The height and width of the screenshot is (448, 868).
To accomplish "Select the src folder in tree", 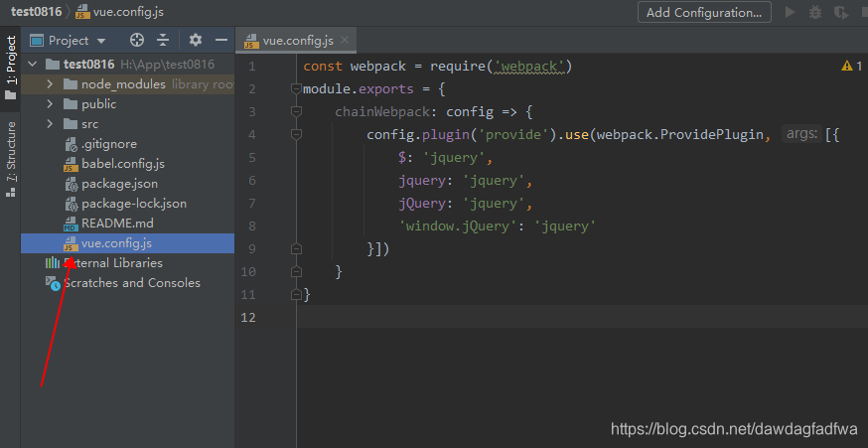I will click(x=128, y=124).
